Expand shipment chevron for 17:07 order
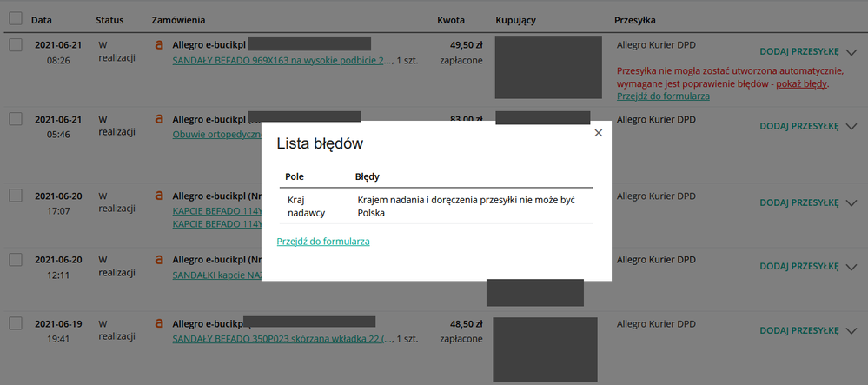Viewport: 868px width, 385px height. click(851, 203)
